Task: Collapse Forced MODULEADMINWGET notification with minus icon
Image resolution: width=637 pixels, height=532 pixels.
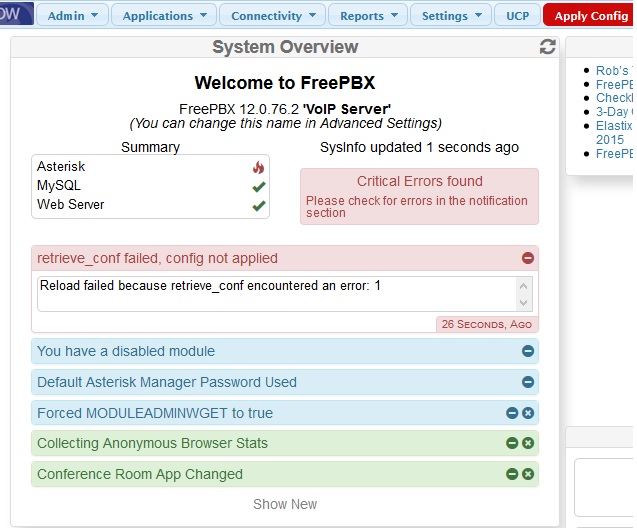Action: click(x=512, y=413)
